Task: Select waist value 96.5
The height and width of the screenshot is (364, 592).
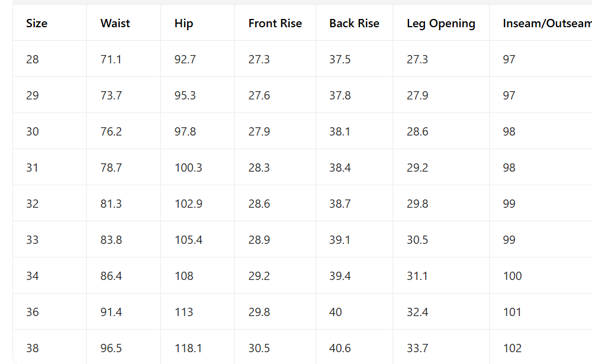Action: click(x=111, y=348)
